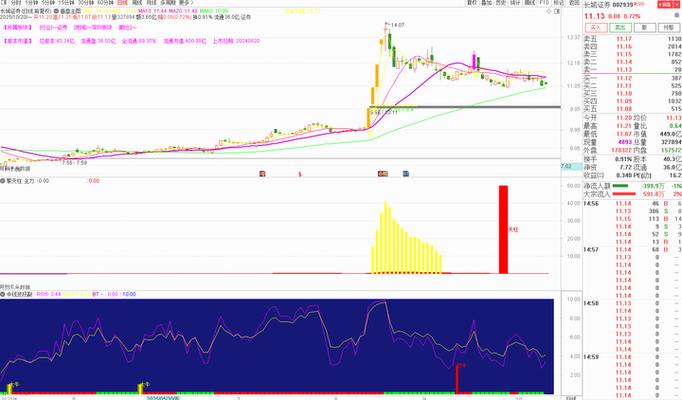Open the 历史 history menu
The width and height of the screenshot is (682, 400).
pos(501,3)
